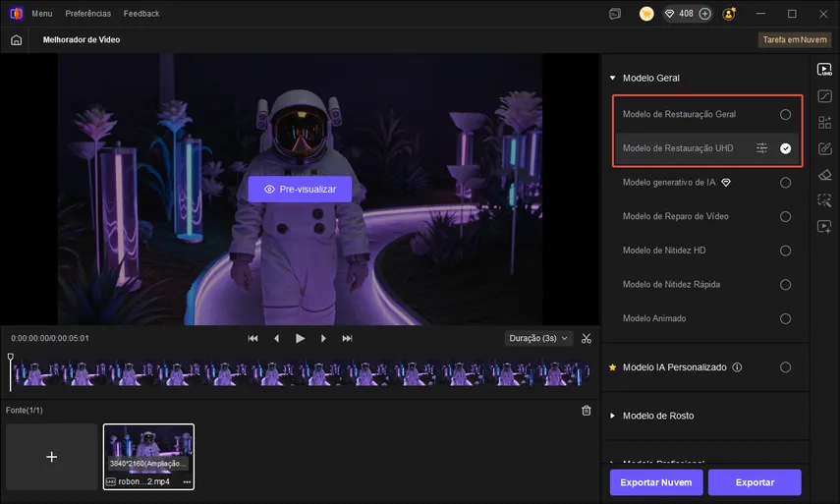Click the home icon in top bar
Screen dimensions: 840x504
pos(16,40)
